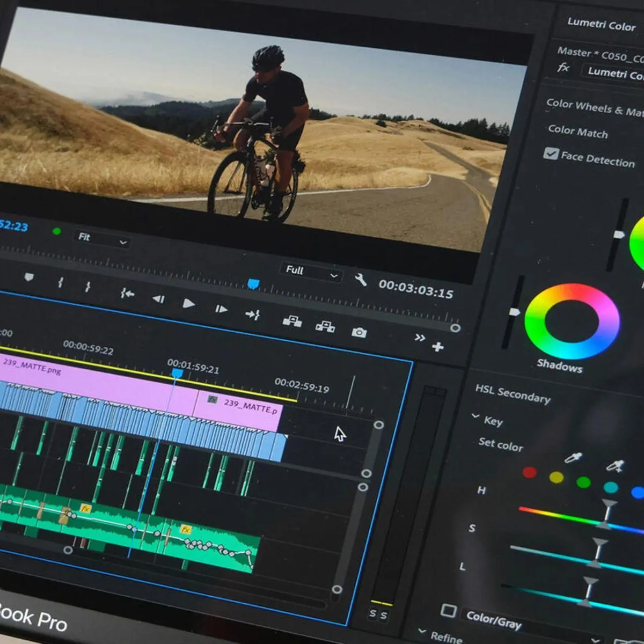644x644 pixels.
Task: Click the Program monitor zoom scrollbar end handle
Action: [x=455, y=328]
